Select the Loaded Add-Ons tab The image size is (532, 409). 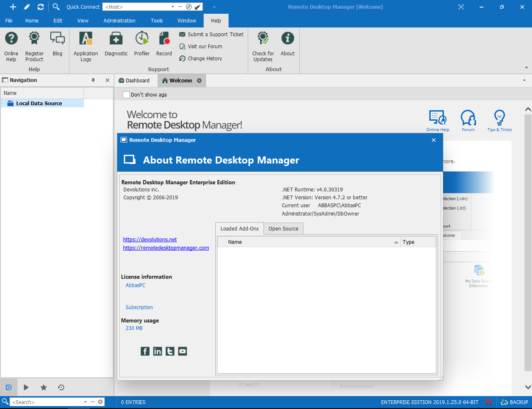239,228
